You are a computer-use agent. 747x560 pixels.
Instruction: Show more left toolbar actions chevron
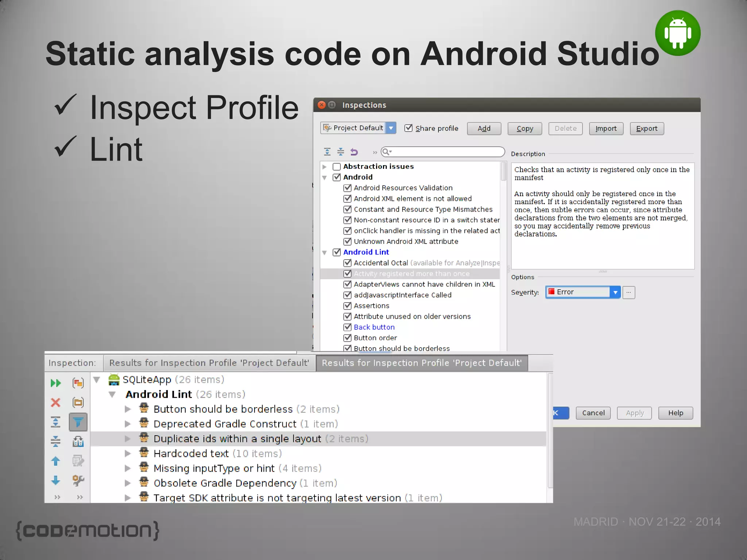(x=57, y=497)
